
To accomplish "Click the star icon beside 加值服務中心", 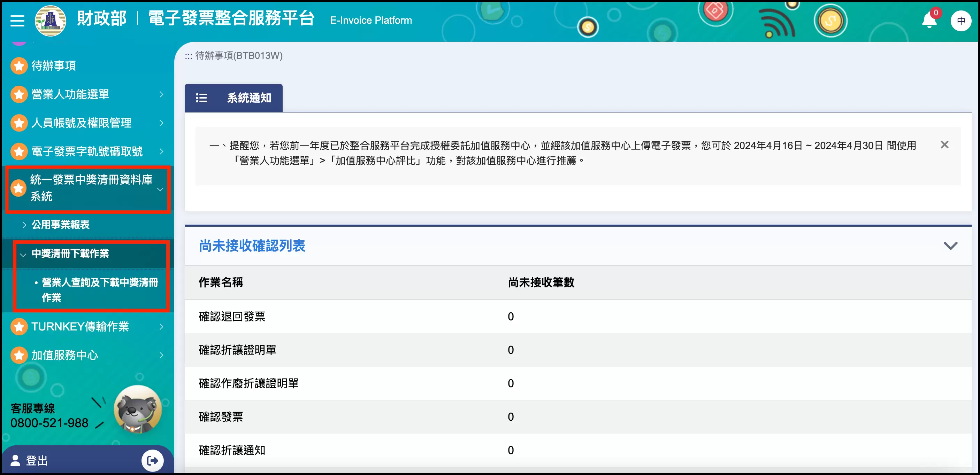I will [18, 355].
